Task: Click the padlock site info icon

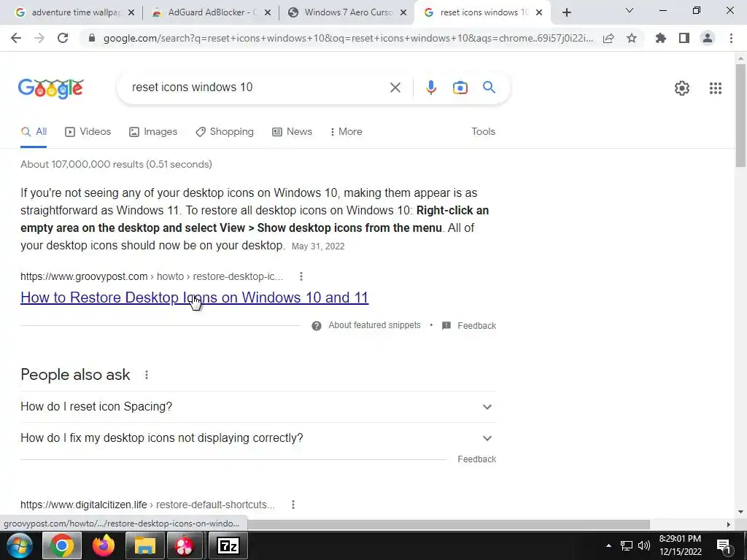Action: coord(92,38)
